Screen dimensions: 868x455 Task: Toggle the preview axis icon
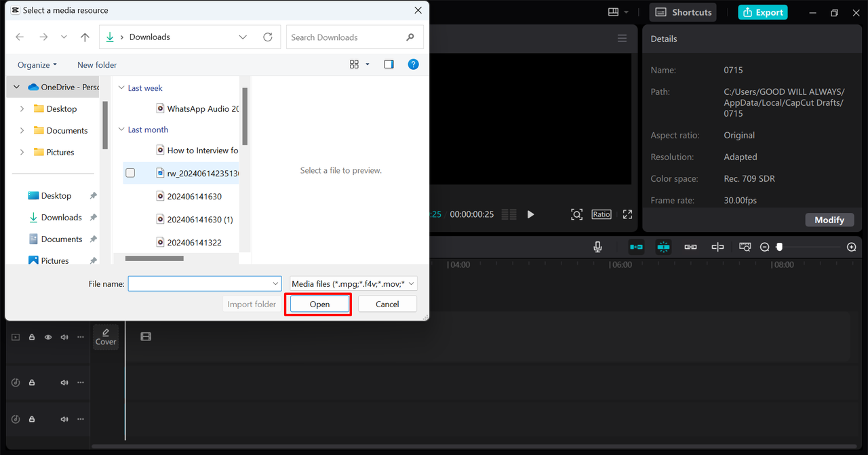tap(717, 248)
